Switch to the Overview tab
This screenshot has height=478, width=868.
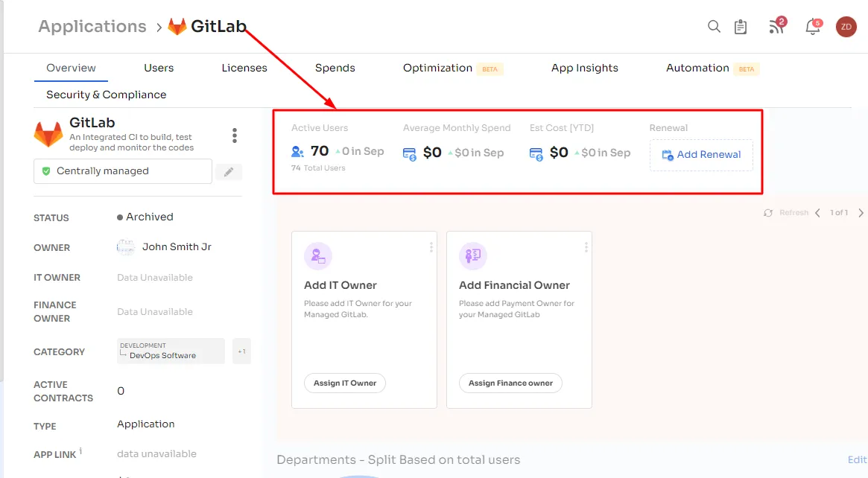click(x=71, y=68)
